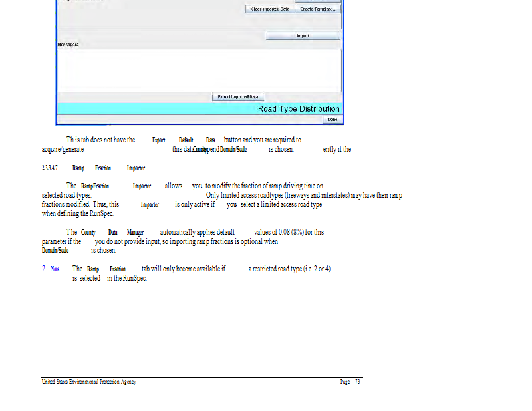Screen dimensions: 532x411
Task: Click the Messages label
Action: tap(67, 45)
